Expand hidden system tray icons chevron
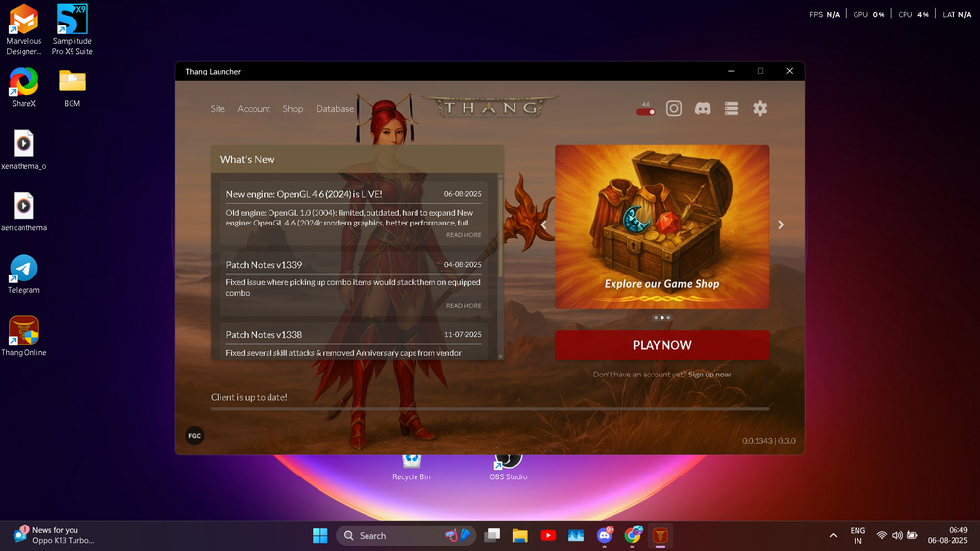 click(x=833, y=536)
